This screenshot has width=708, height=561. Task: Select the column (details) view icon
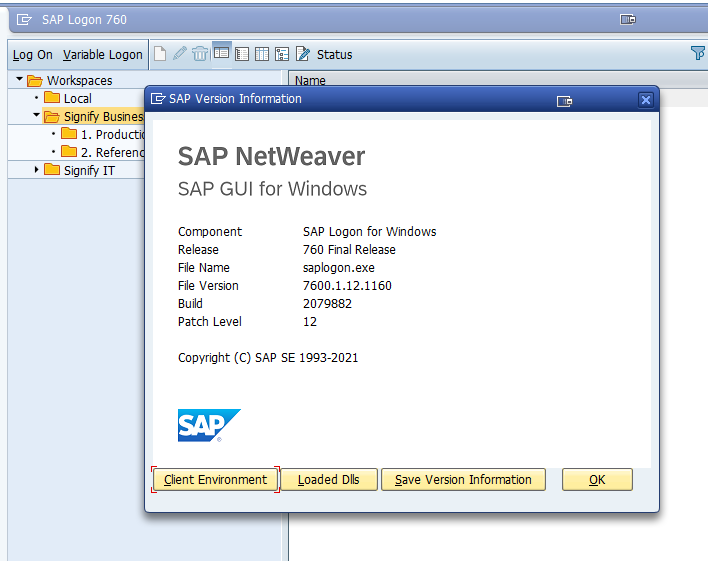262,54
